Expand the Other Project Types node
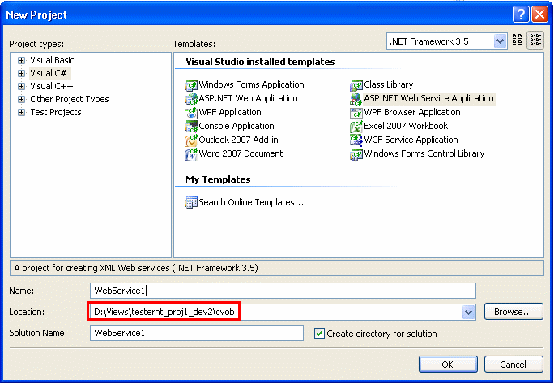The image size is (553, 383). click(22, 99)
